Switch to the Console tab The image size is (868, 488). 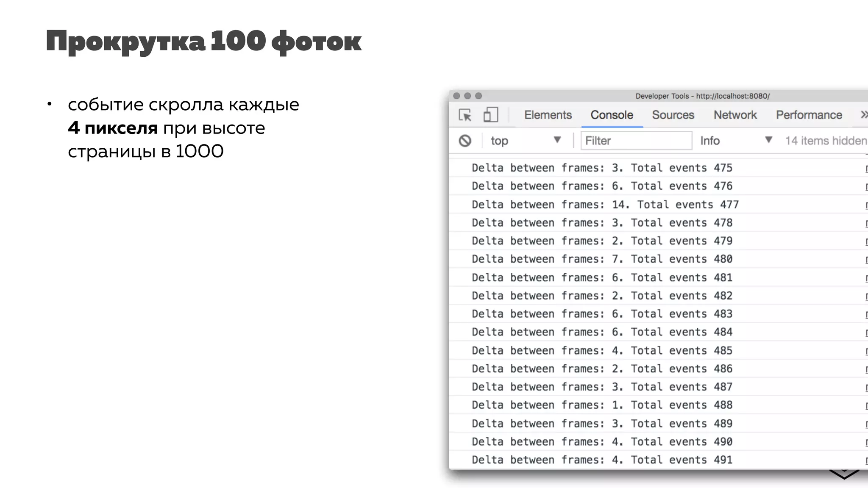coord(612,115)
